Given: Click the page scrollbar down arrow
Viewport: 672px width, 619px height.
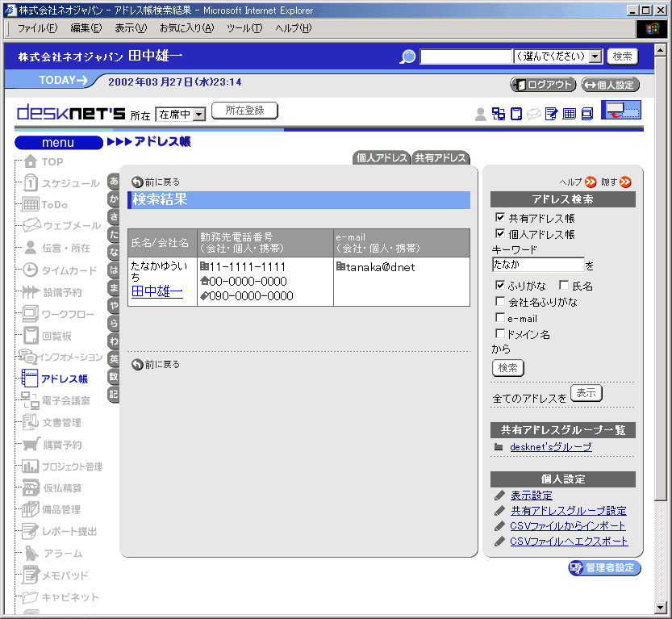Looking at the screenshot, I should [661, 608].
